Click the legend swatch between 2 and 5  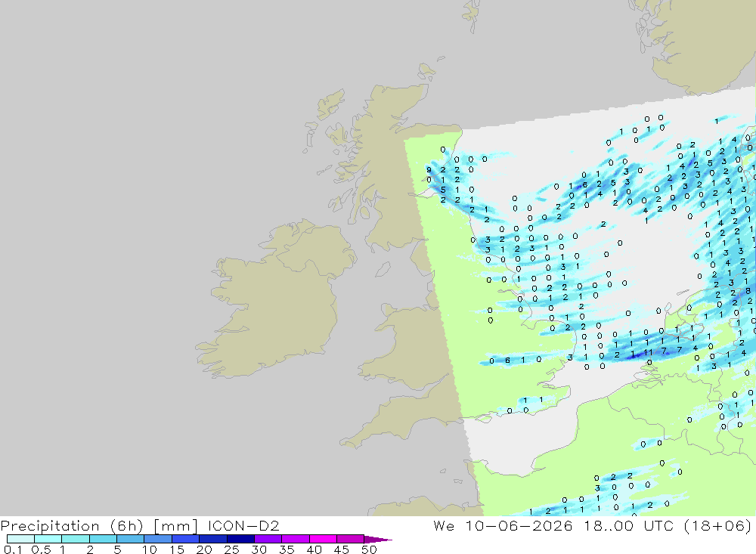coord(103,539)
